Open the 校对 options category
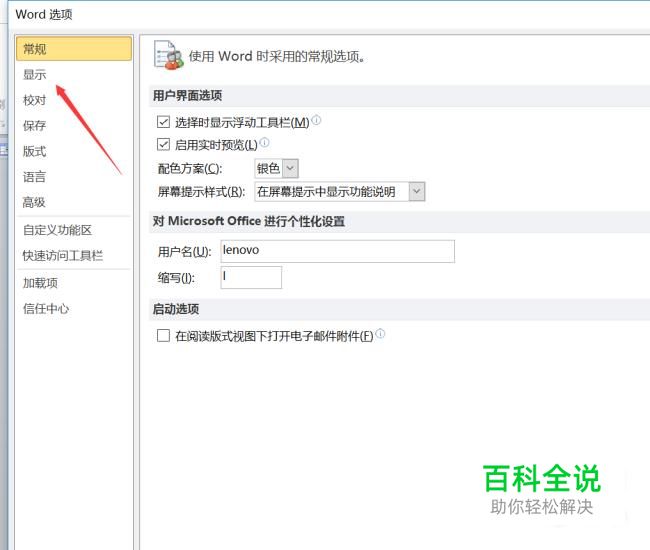Image resolution: width=650 pixels, height=550 pixels. point(34,100)
